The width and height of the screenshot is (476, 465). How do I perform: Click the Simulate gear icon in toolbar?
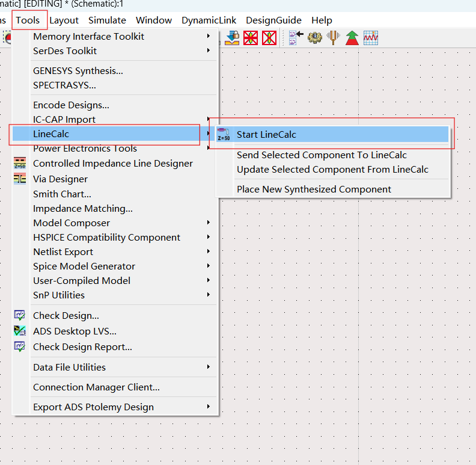[315, 38]
